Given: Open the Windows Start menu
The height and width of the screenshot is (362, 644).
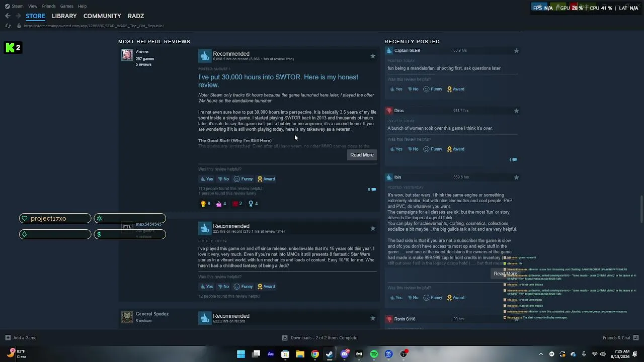Looking at the screenshot, I should (x=241, y=354).
